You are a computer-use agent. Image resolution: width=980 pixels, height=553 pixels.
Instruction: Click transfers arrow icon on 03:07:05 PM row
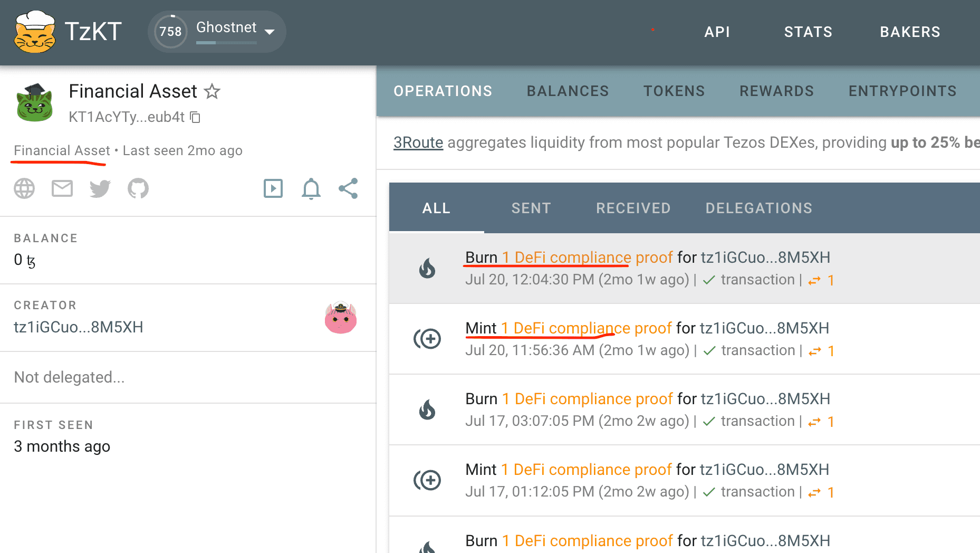pos(815,422)
